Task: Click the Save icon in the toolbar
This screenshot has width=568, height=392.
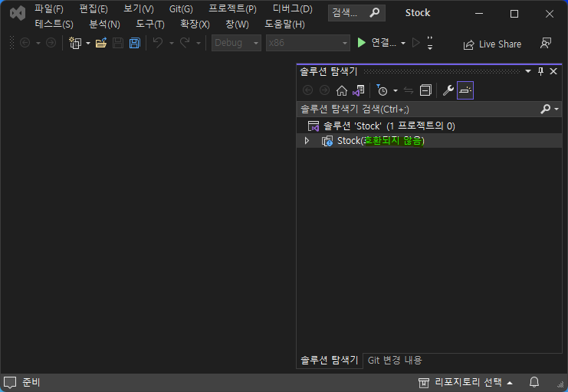Action: pos(118,43)
